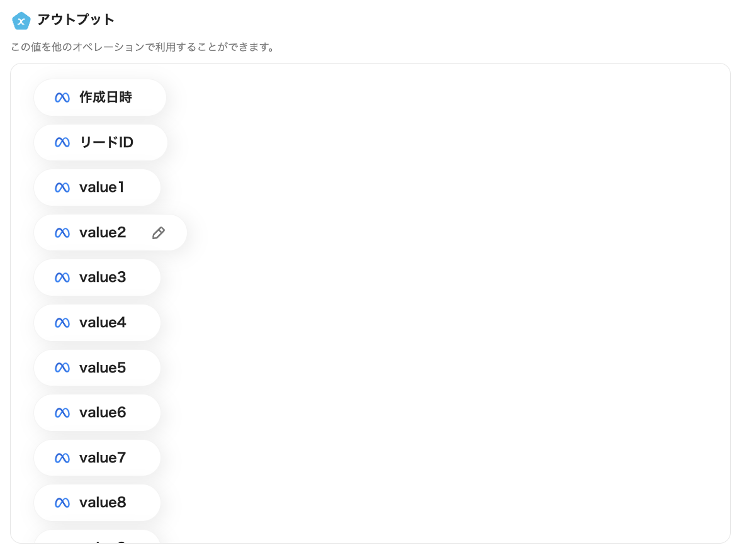744x560 pixels.
Task: Click the Meta logo beside リードID
Action: pos(62,143)
